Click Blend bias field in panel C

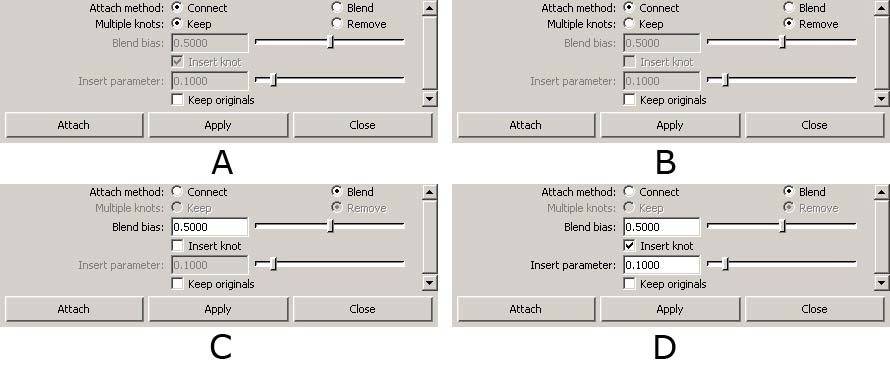[x=209, y=226]
